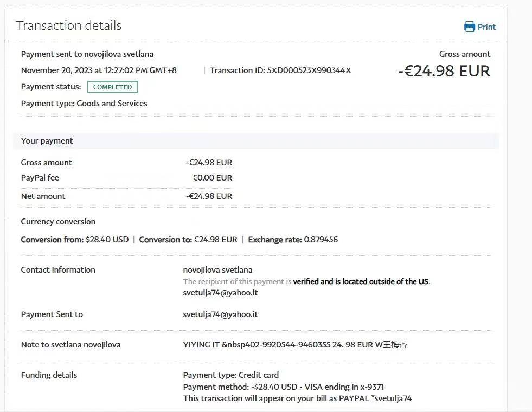
Task: Click email address beside Payment Sent to
Action: pos(220,314)
